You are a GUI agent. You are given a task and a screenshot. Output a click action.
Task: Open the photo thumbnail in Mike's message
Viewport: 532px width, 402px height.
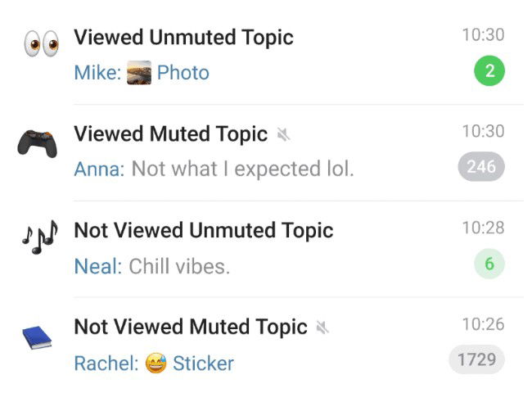139,73
